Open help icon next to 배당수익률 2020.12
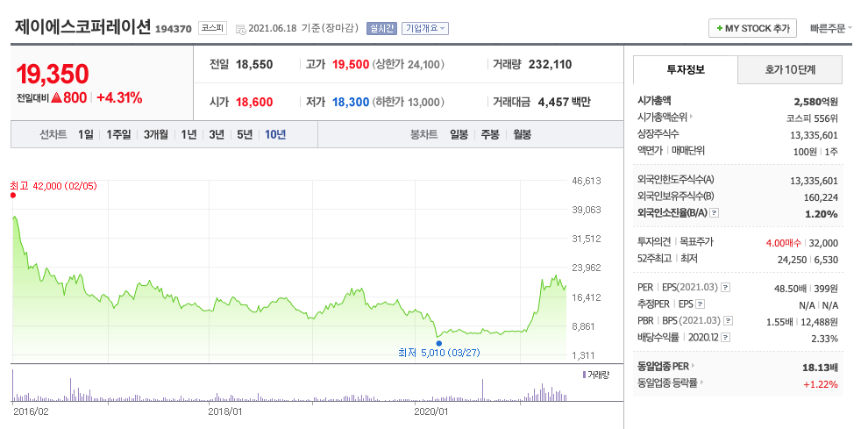Image resolution: width=868 pixels, height=429 pixels. coord(725,337)
